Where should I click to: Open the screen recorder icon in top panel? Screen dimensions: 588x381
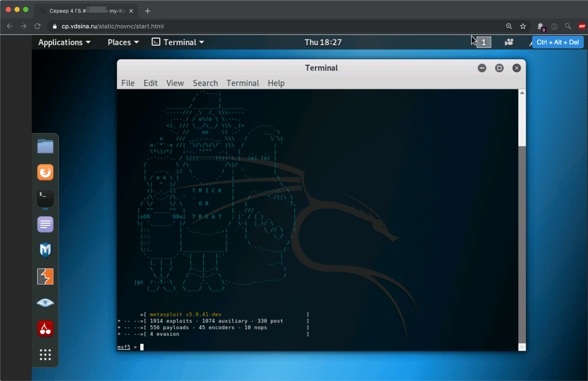coord(509,42)
